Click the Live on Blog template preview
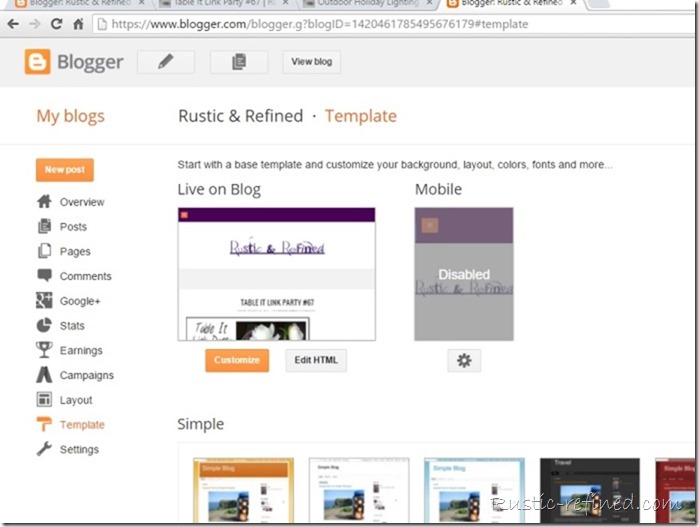This screenshot has width=699, height=527. pyautogui.click(x=276, y=274)
